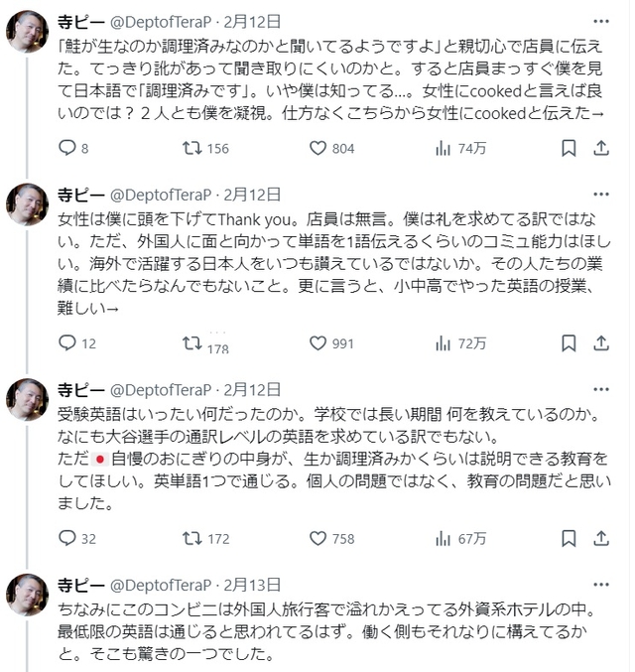The width and height of the screenshot is (635, 672).
Task: Like the tweet with 758 likes
Action: coord(318,538)
